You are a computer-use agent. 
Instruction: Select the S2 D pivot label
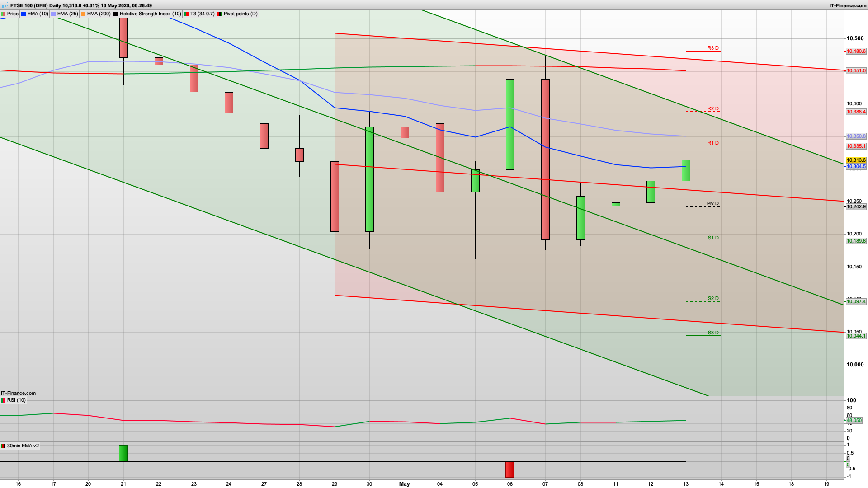point(713,298)
